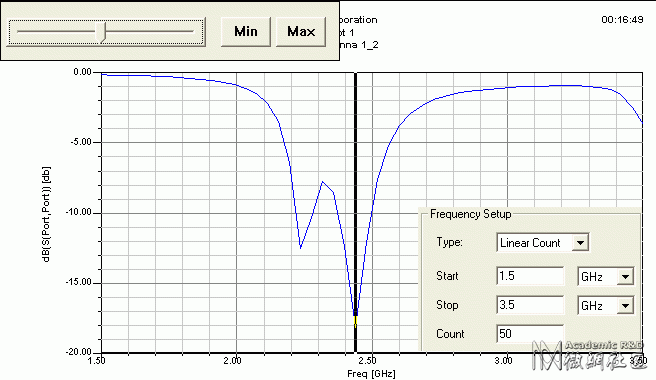Open the Type Linear Count dropdown arrow

(x=581, y=243)
